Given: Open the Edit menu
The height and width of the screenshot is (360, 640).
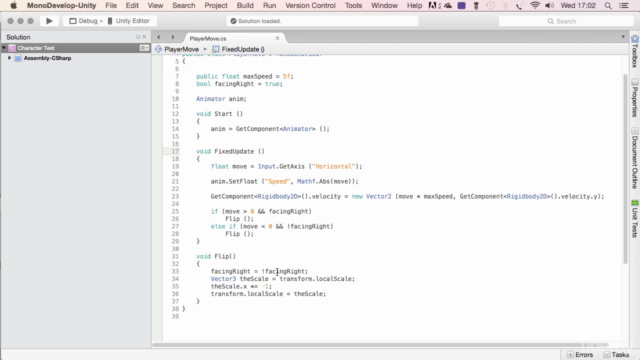Looking at the screenshot, I should tap(132, 5).
